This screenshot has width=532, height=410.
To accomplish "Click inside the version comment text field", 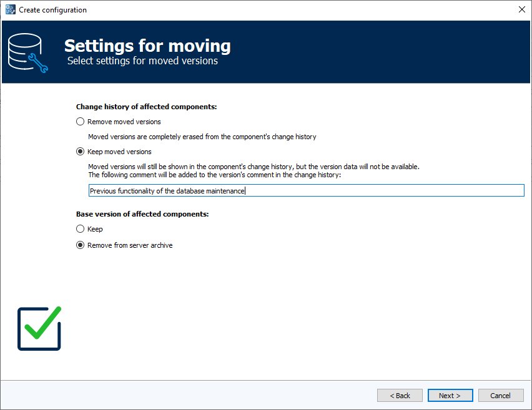I will (306, 190).
